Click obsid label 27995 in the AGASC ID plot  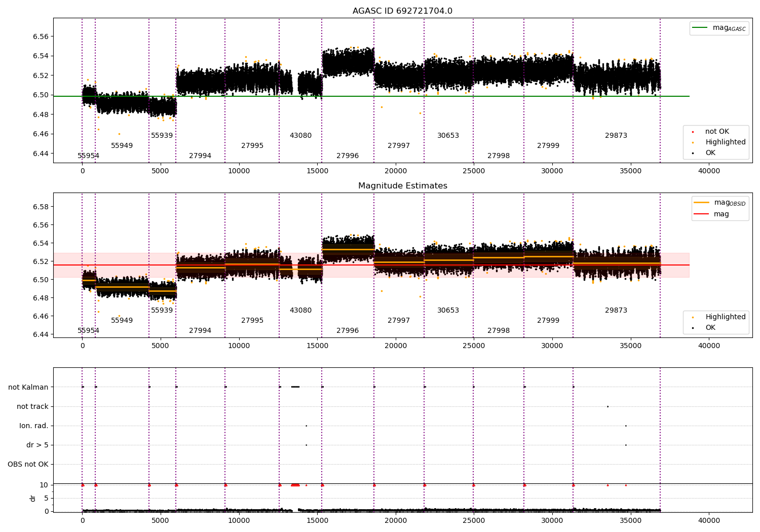click(x=252, y=145)
